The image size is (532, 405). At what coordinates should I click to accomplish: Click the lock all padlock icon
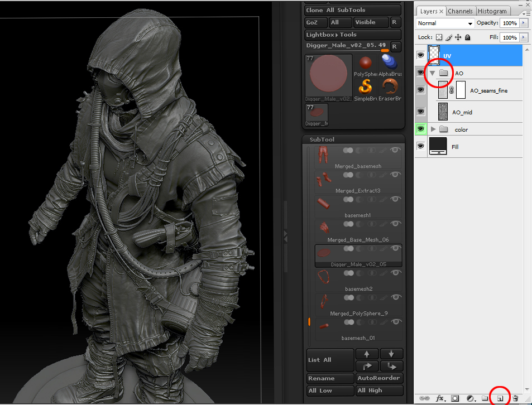point(468,37)
